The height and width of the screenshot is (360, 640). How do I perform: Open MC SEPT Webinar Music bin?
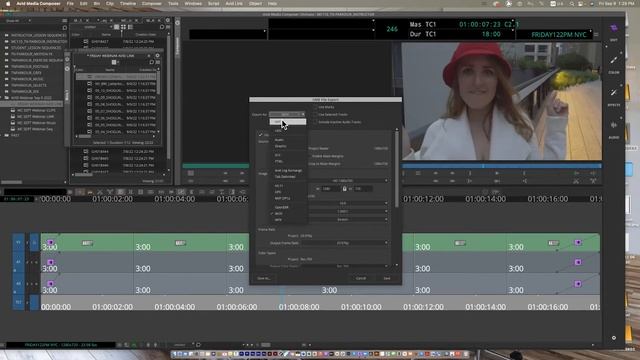[36, 123]
